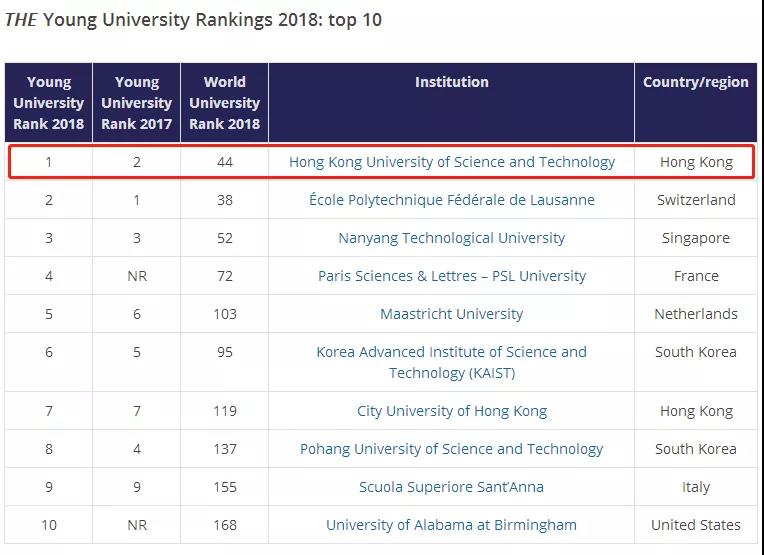The height and width of the screenshot is (555, 764).
Task: Click NR cell in the Alabama at Birmingham row
Action: coord(137,525)
